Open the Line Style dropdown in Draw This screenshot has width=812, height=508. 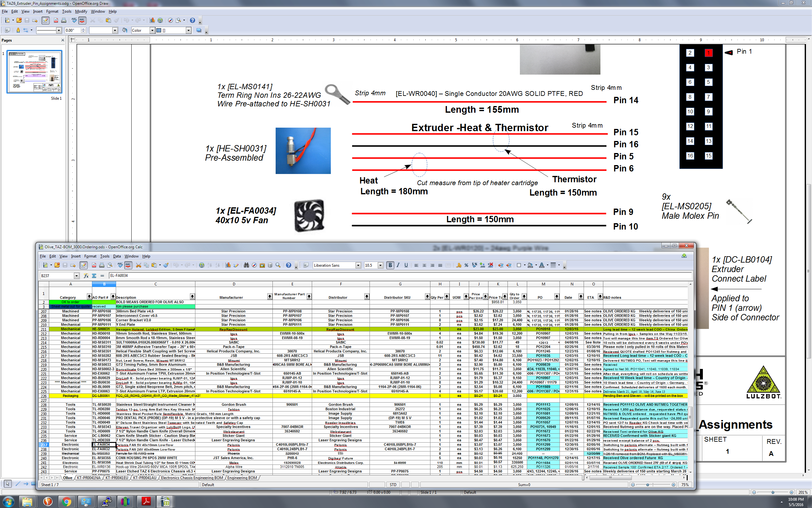pyautogui.click(x=59, y=30)
